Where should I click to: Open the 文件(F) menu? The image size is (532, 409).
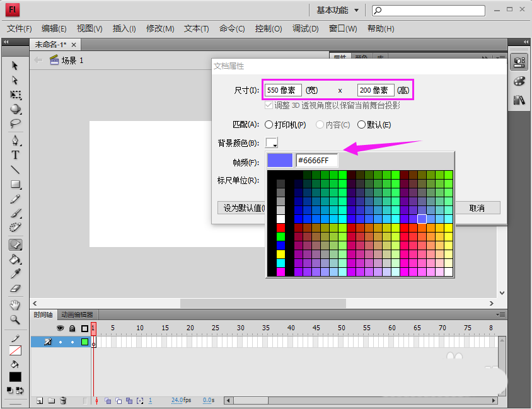[20, 29]
